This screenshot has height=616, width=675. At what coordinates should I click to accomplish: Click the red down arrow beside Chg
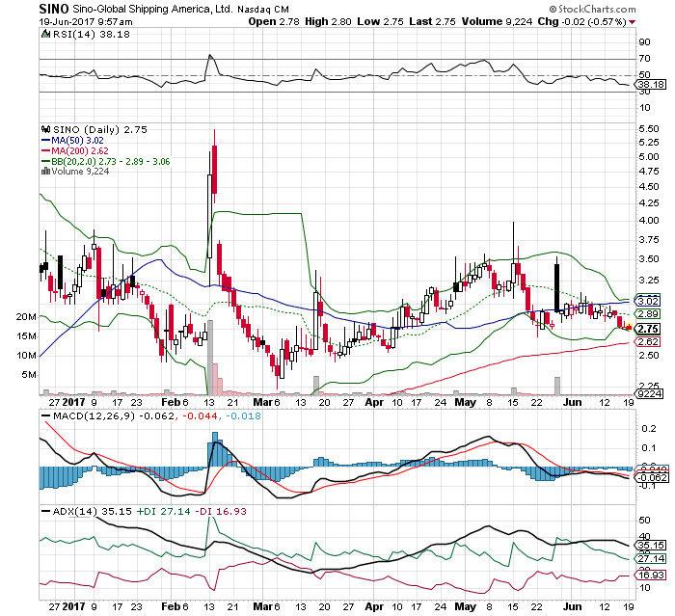coord(632,22)
